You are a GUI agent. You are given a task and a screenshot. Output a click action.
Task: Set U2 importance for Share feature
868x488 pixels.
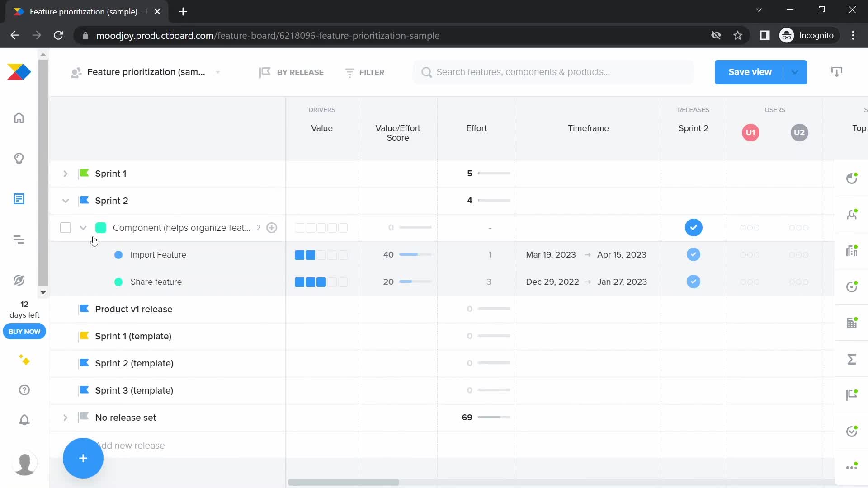pyautogui.click(x=799, y=282)
